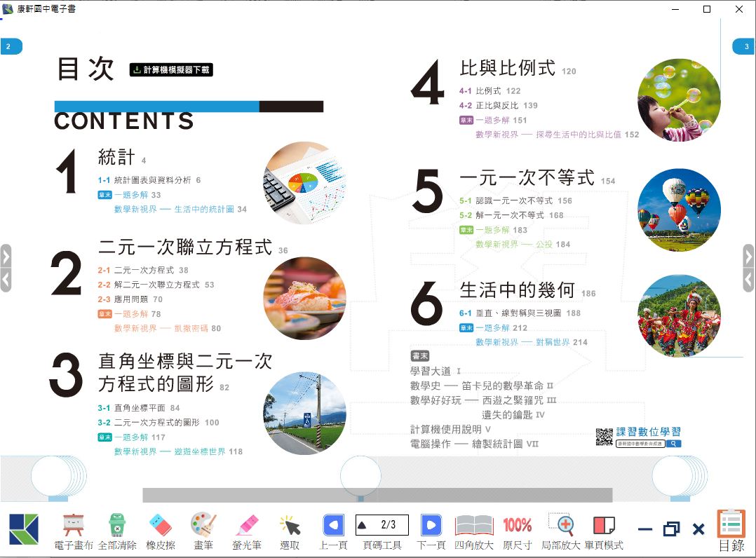Expand the left side panel arrow
The height and width of the screenshot is (558, 756).
coord(6,256)
